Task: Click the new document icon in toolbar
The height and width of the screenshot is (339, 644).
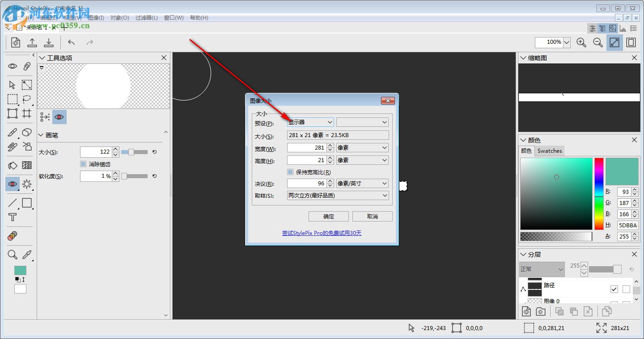Action: click(16, 42)
